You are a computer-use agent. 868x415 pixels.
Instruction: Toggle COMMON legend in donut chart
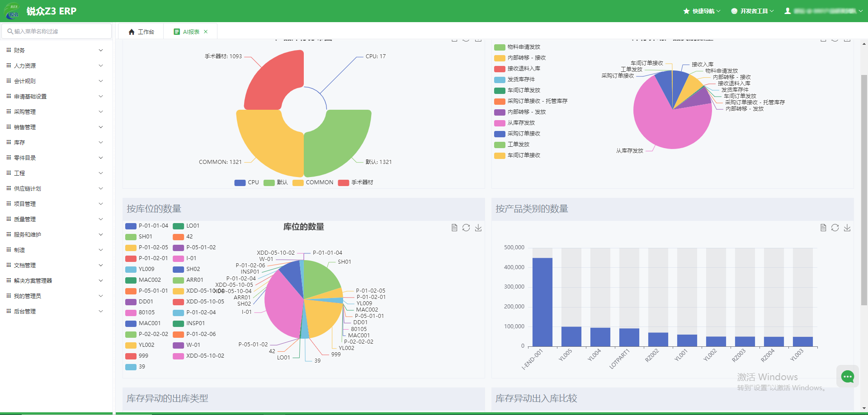point(313,182)
